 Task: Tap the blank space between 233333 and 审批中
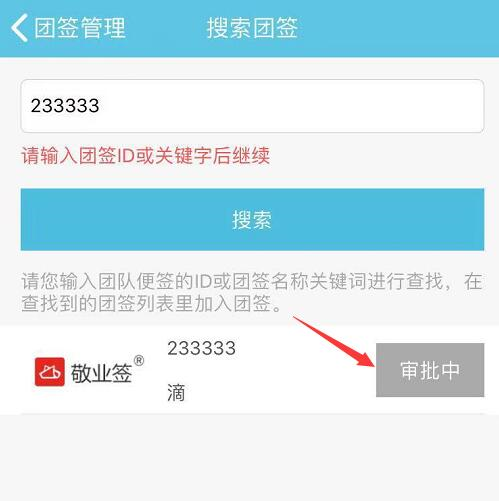(x=305, y=371)
